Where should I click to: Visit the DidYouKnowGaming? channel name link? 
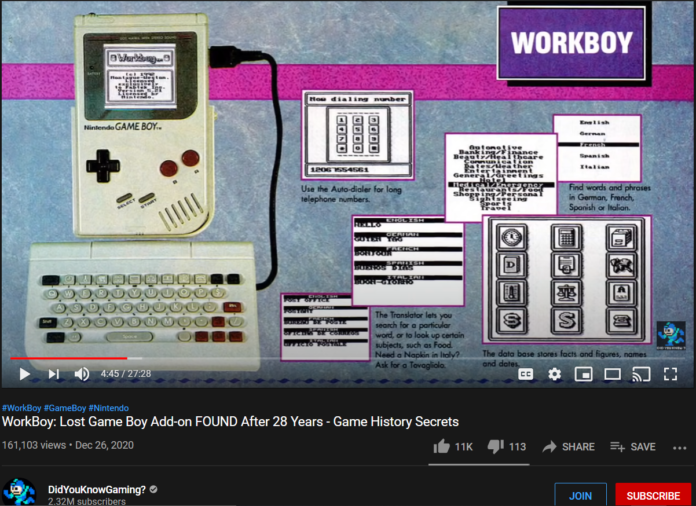[x=97, y=490]
